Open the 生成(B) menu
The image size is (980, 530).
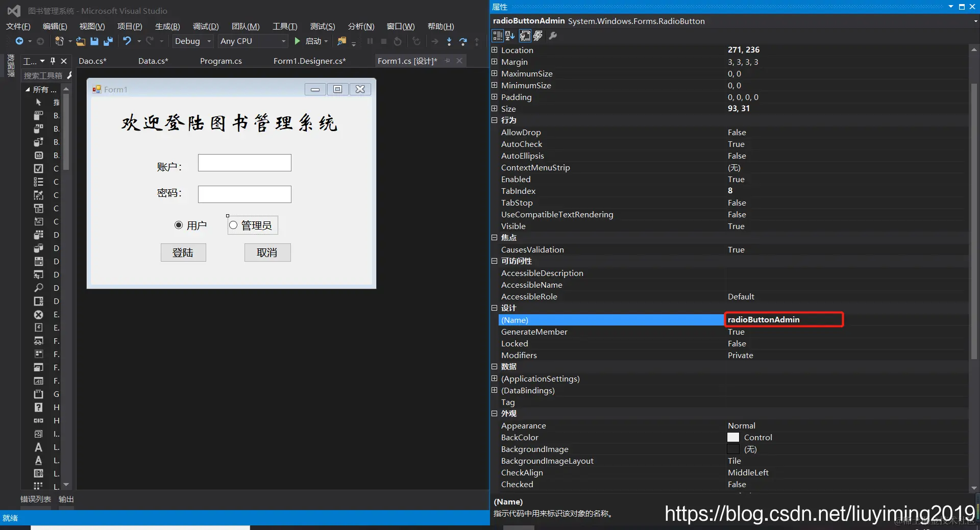click(x=167, y=27)
